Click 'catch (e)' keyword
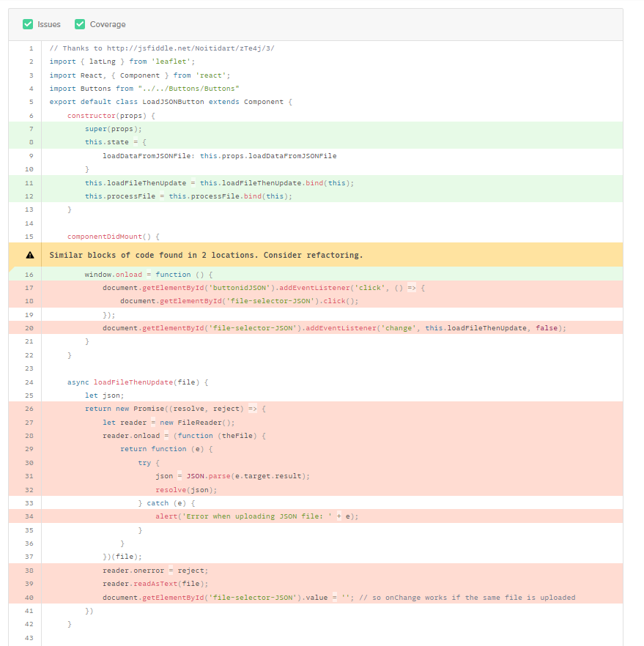644x646 pixels. tap(166, 503)
